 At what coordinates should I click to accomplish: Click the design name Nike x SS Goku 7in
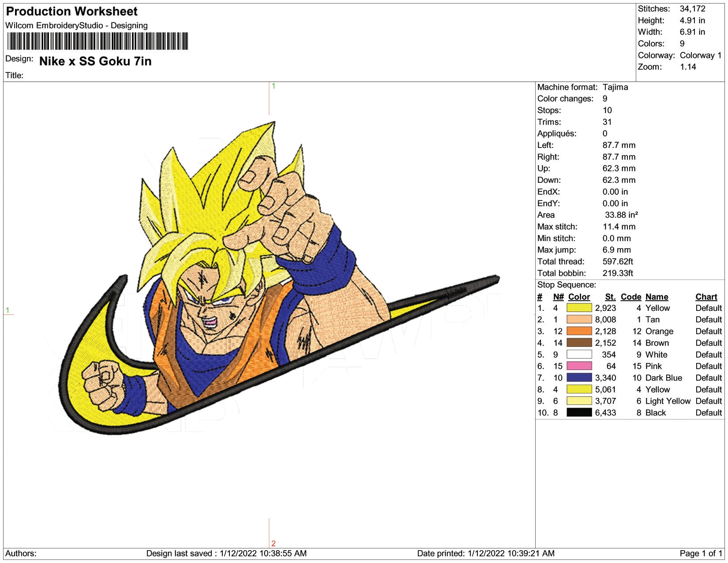tap(95, 61)
